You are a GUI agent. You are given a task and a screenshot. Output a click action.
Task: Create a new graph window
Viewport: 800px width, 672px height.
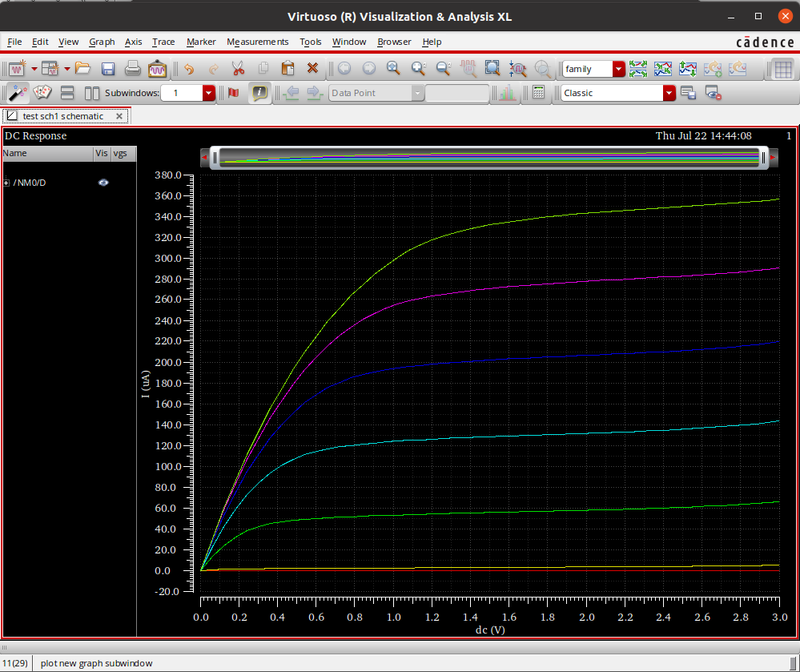point(17,68)
